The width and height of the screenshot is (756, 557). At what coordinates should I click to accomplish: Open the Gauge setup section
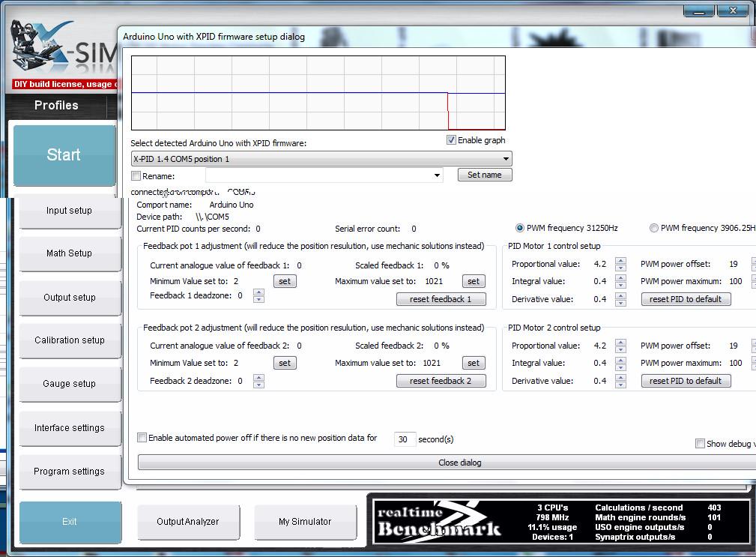(x=69, y=384)
